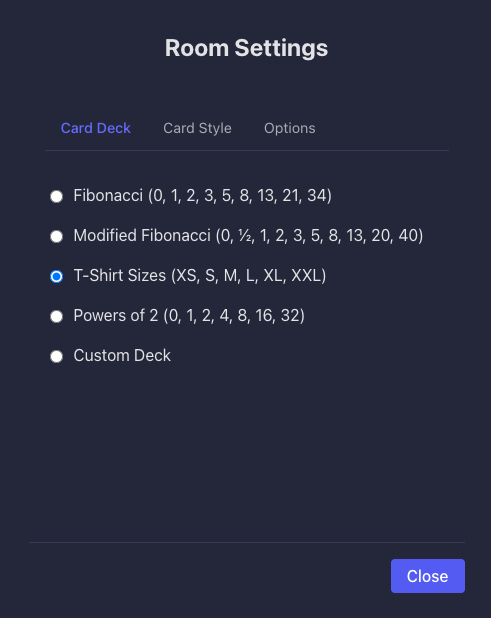This screenshot has height=618, width=491.
Task: Open the Card Style tab
Action: click(197, 128)
